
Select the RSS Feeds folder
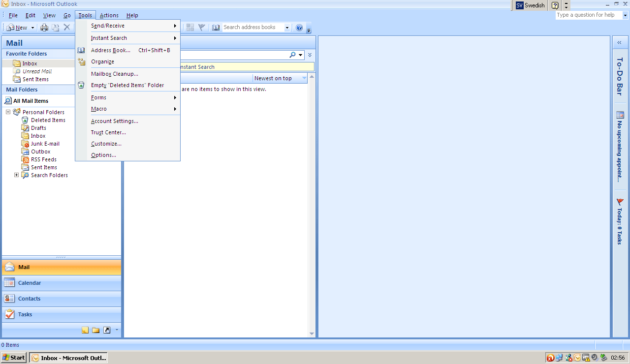pos(43,159)
